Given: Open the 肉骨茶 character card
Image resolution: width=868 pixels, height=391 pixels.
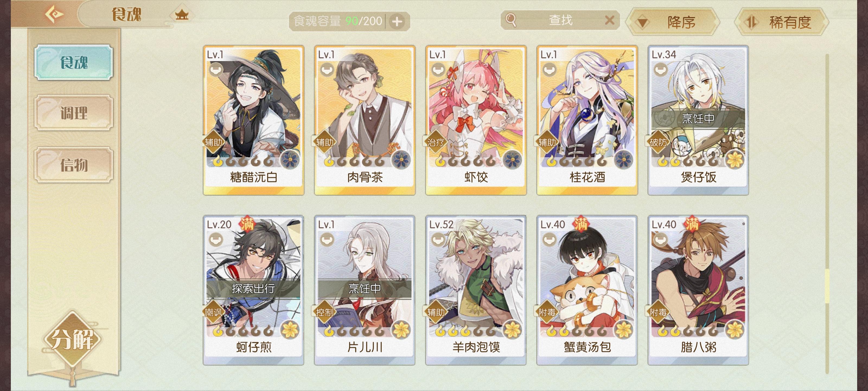Looking at the screenshot, I should click(x=365, y=120).
